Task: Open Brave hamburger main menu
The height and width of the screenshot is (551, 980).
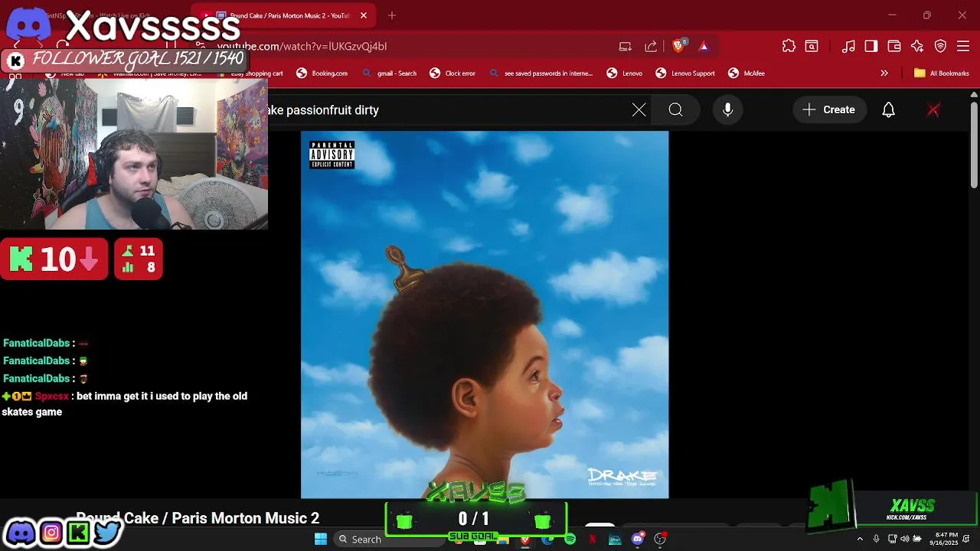Action: pyautogui.click(x=964, y=47)
